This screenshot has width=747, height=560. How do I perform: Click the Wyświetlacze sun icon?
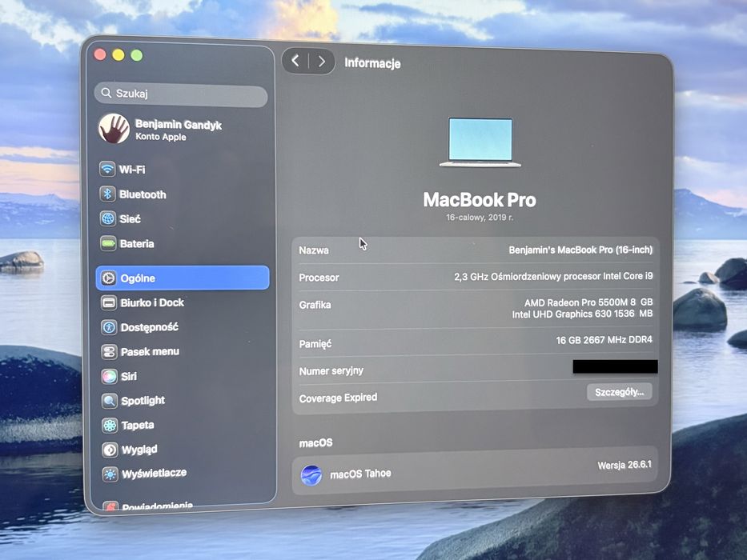coord(110,474)
